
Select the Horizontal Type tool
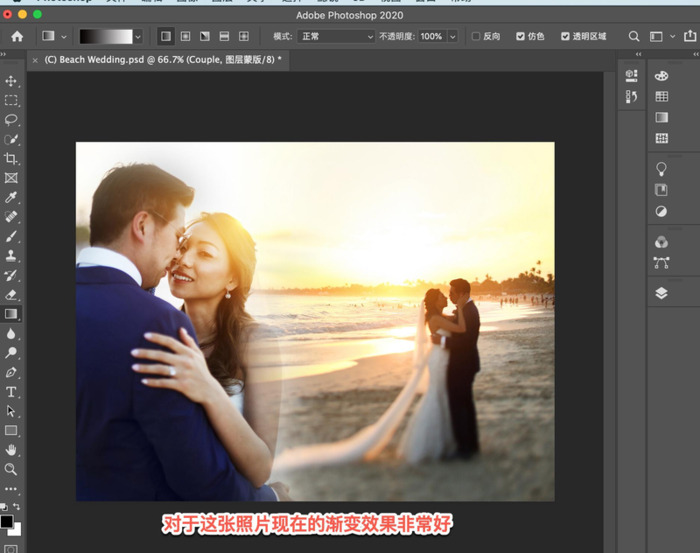tap(11, 392)
